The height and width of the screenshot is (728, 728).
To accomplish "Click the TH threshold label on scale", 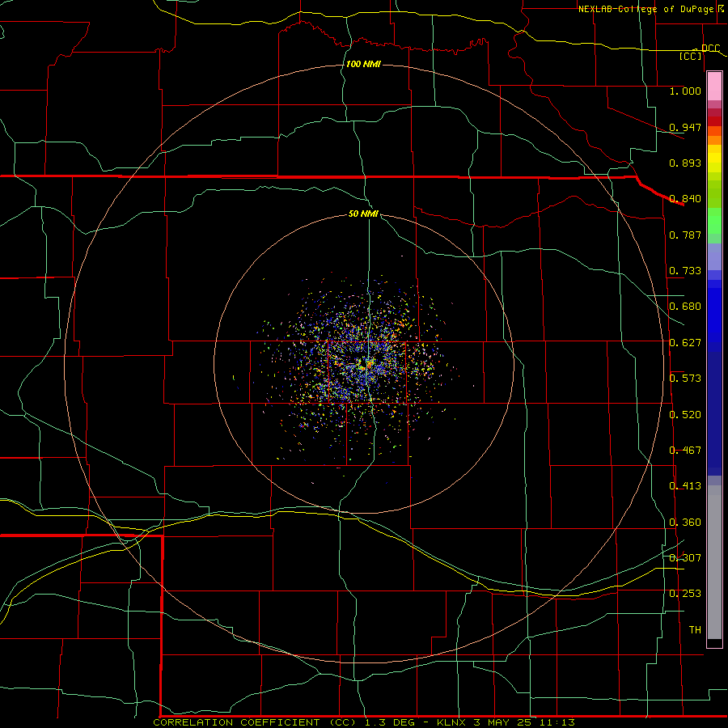I will (x=695, y=630).
